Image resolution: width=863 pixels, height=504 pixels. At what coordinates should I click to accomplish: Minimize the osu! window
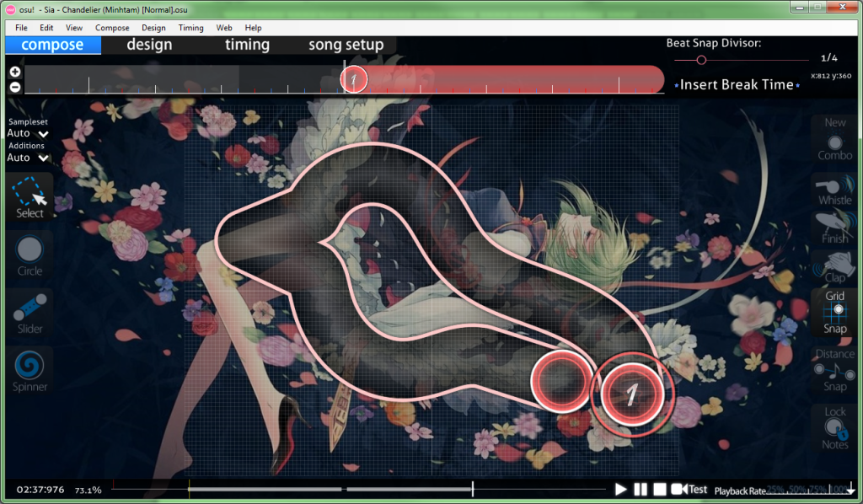(799, 7)
